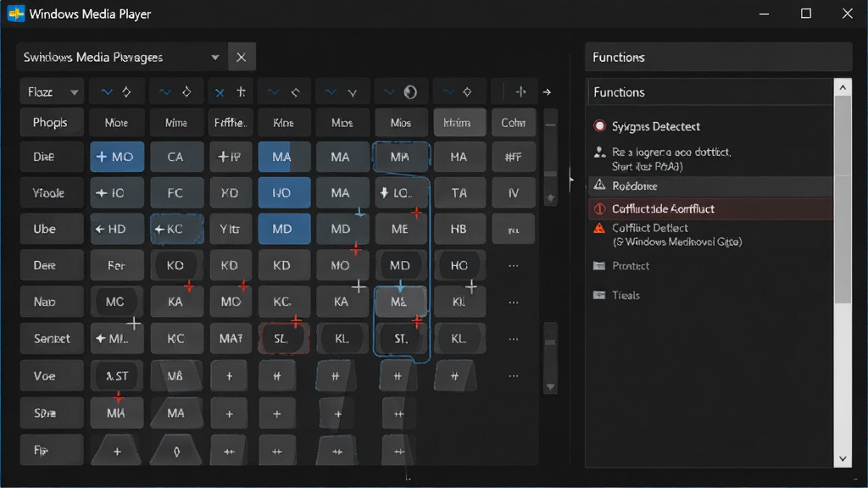Expand the chevron above the Ithirim column

448,92
